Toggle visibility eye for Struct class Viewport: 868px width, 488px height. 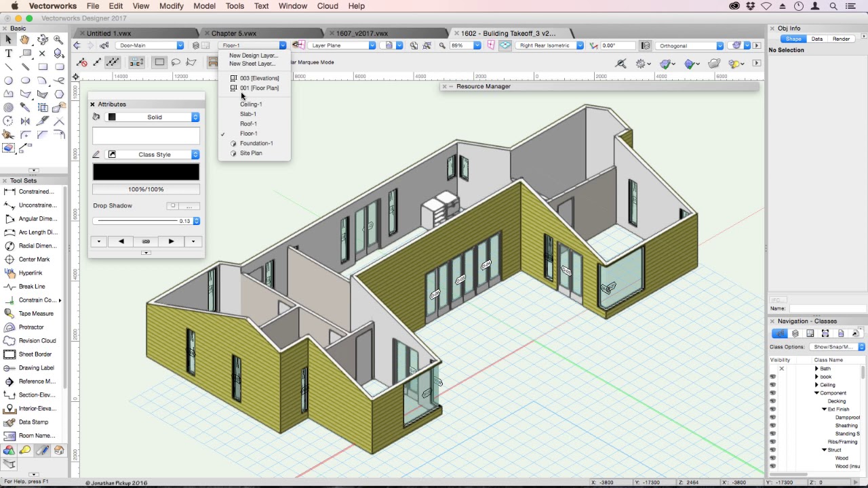[772, 450]
